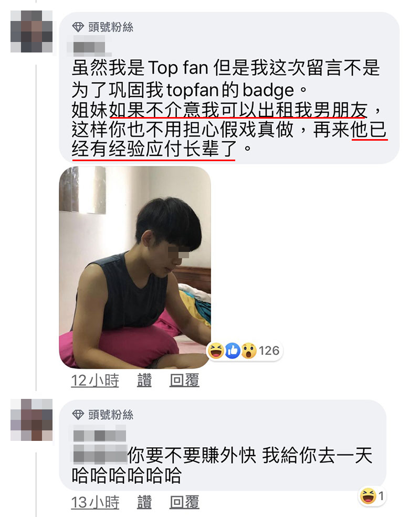Open the first commenter's blurred profile picture
Screen dimensions: 420x517
(x=31, y=31)
